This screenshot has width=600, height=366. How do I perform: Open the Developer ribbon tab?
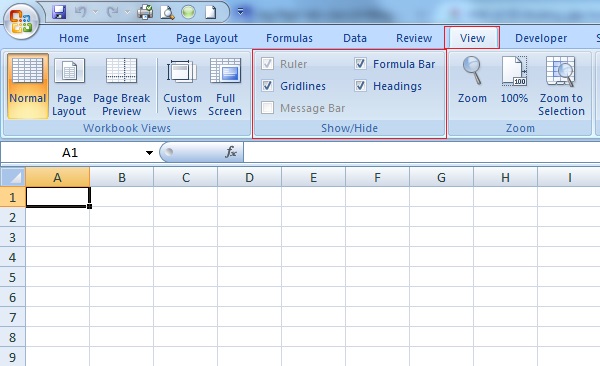click(x=541, y=38)
